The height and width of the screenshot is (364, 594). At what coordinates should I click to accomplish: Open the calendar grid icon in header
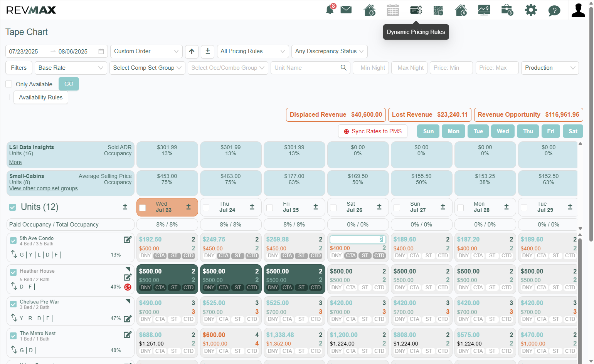pos(393,10)
